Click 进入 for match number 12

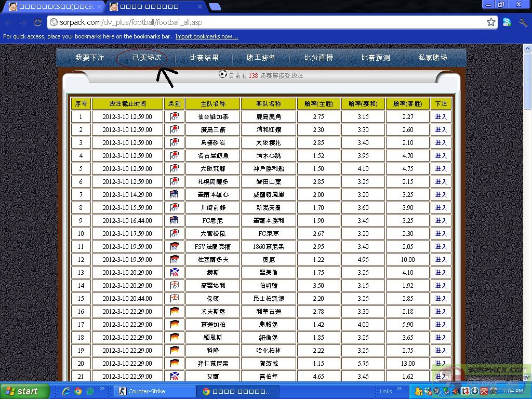tap(441, 260)
